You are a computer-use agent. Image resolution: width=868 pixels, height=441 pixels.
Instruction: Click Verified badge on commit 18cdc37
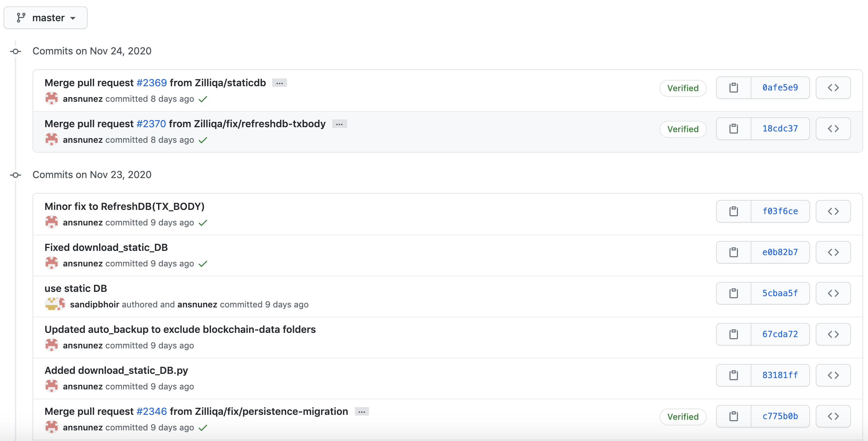tap(683, 129)
